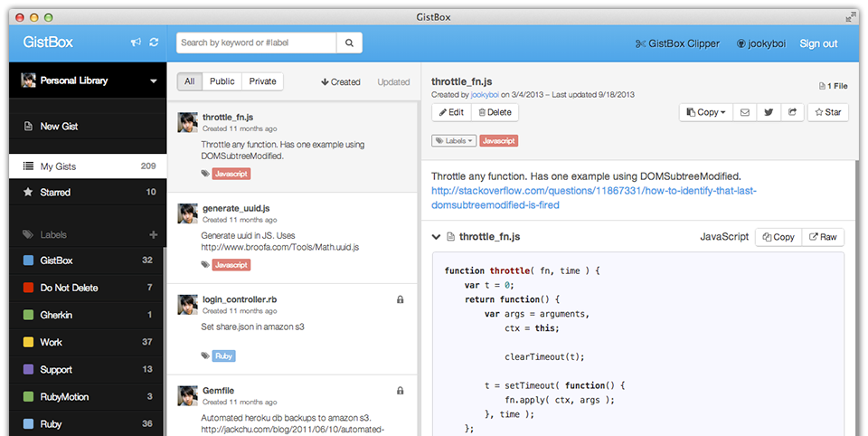Open Raw view of file
The image size is (868, 436).
pyautogui.click(x=823, y=237)
